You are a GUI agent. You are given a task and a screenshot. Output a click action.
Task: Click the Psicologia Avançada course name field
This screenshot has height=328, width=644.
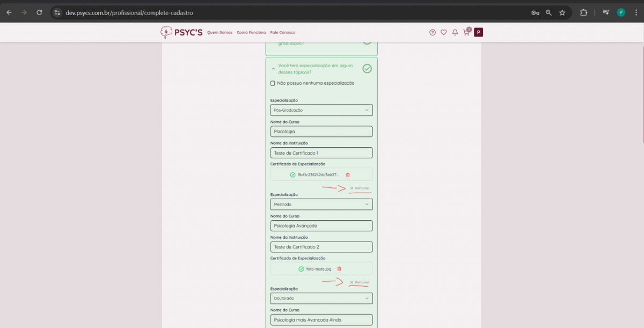coord(321,226)
